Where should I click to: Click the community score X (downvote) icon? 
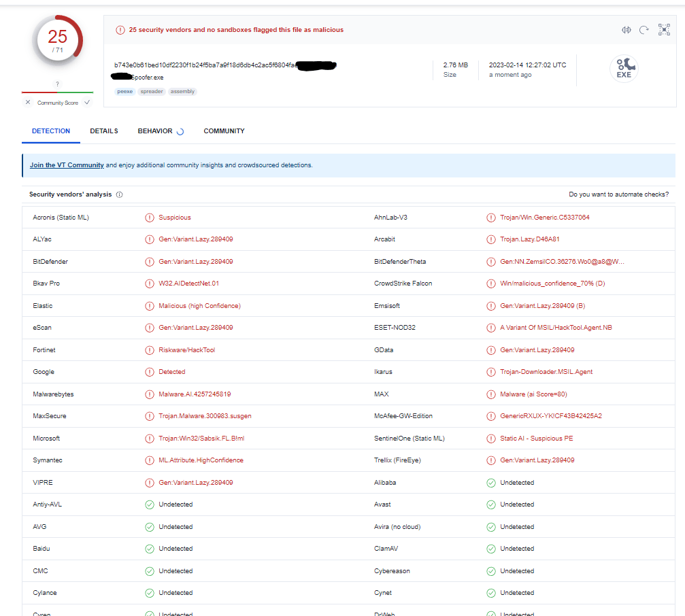28,102
